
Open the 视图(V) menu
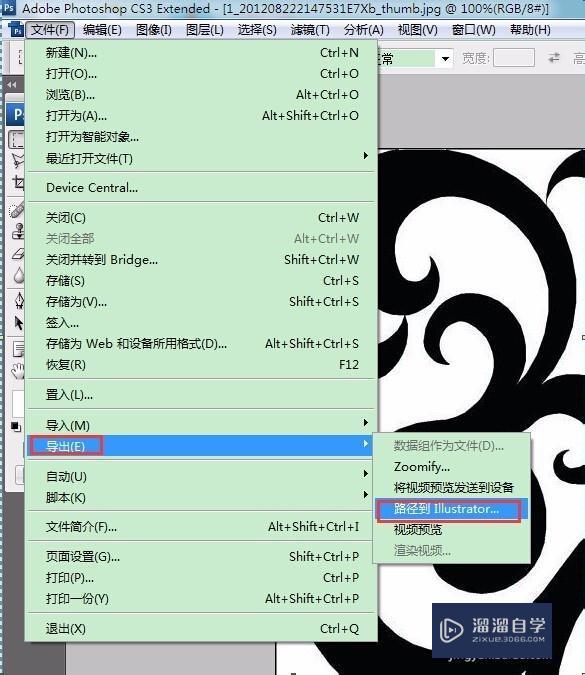click(x=418, y=30)
